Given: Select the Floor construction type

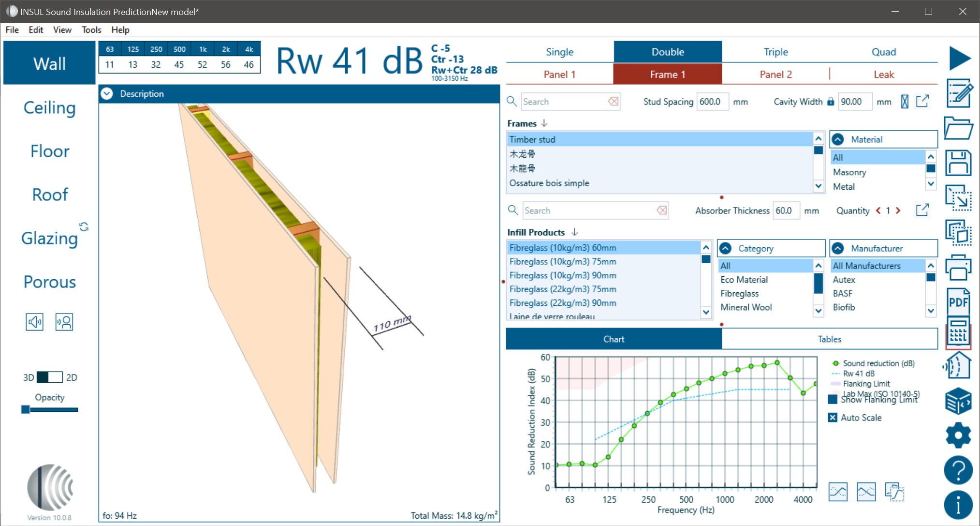Looking at the screenshot, I should (x=50, y=151).
